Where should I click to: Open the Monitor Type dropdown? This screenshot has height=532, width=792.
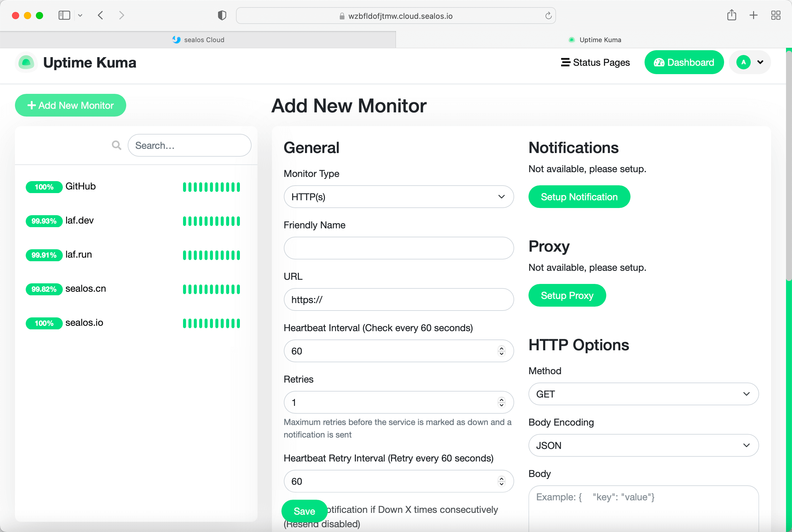point(399,197)
